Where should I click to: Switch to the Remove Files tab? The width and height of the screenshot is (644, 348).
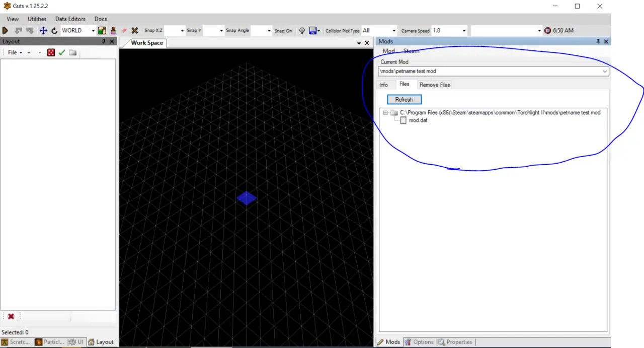click(435, 85)
